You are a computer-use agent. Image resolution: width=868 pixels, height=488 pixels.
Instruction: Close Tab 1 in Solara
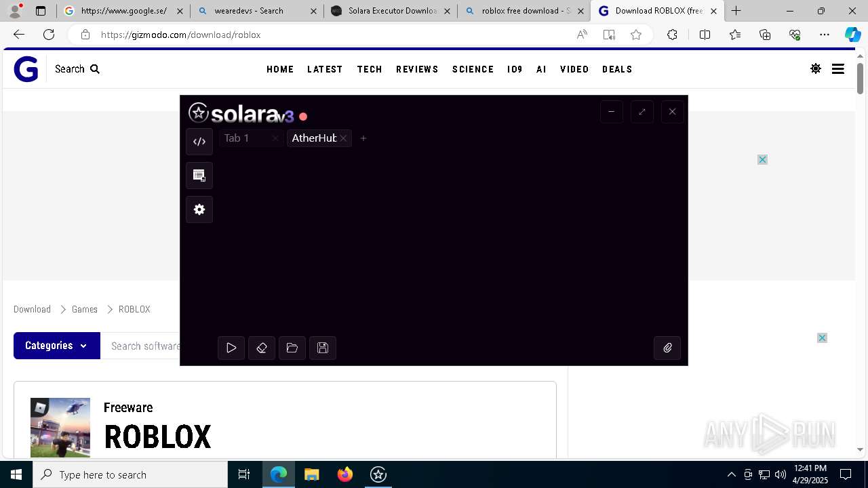point(275,138)
